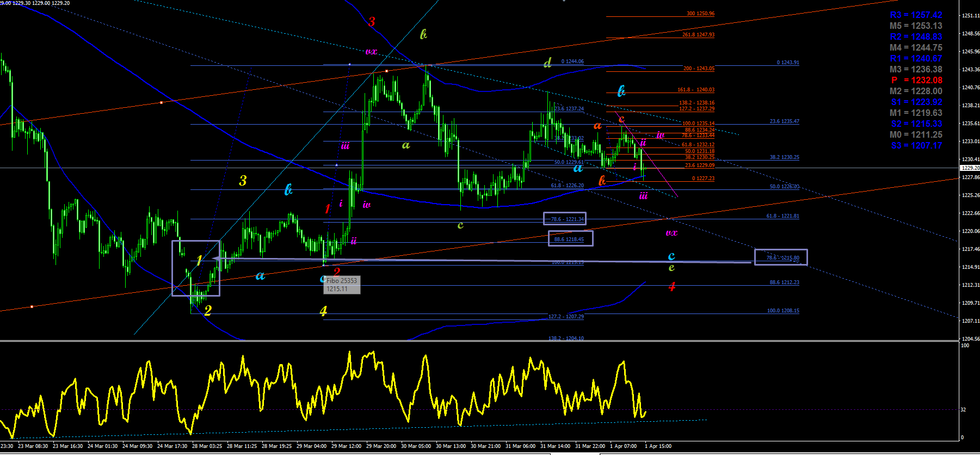Select the 127.2 - 1207.29 extension label
The width and height of the screenshot is (980, 455).
[x=566, y=317]
